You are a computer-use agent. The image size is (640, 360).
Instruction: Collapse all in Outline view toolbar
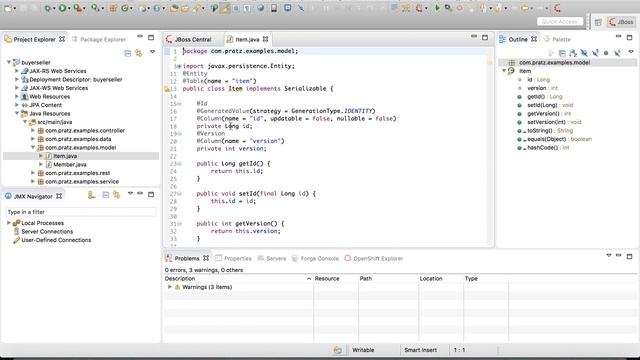coord(562,53)
